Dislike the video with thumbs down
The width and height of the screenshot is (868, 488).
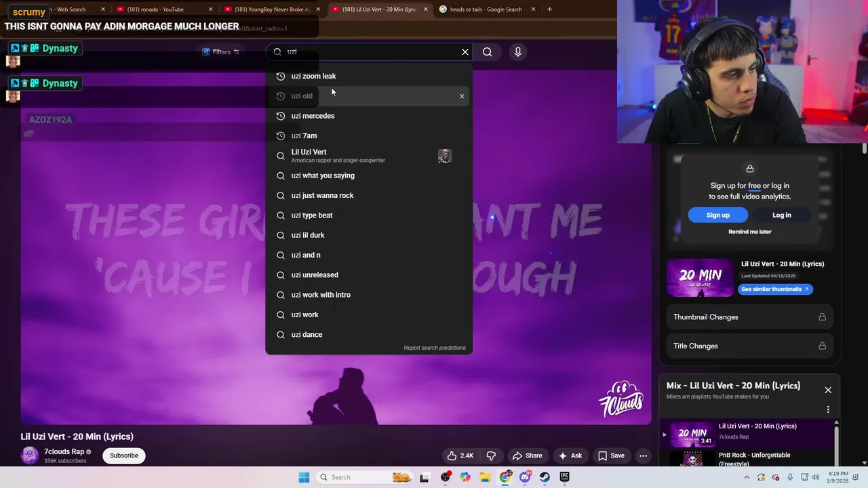(x=491, y=455)
